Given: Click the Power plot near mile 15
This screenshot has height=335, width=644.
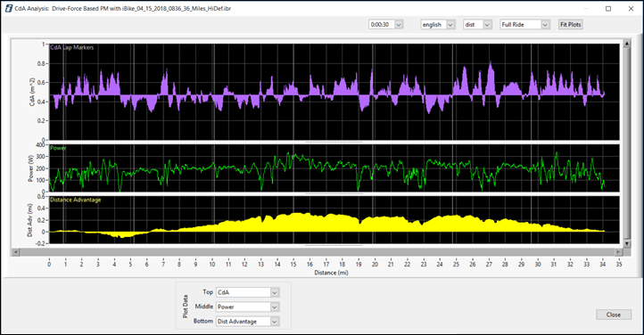Looking at the screenshot, I should pyautogui.click(x=293, y=155).
